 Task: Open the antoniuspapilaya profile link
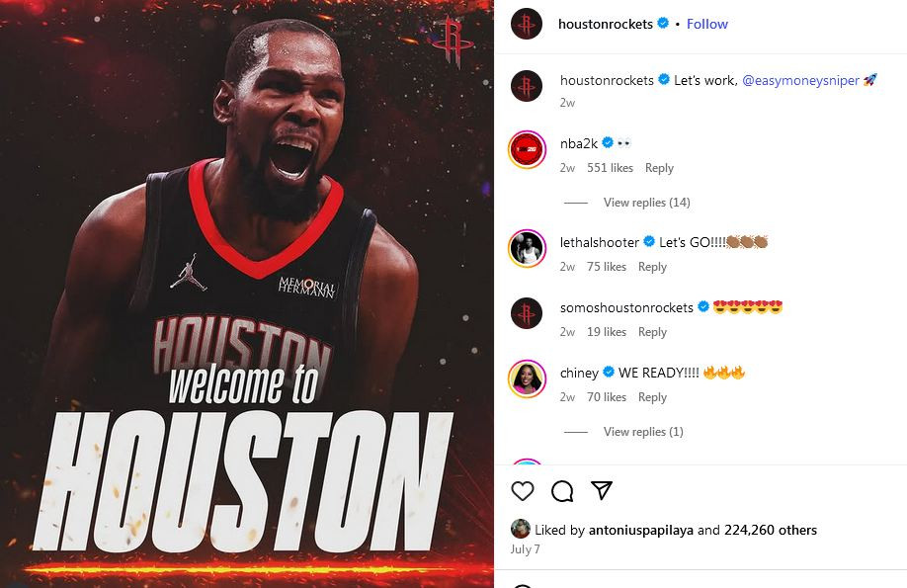click(x=641, y=530)
